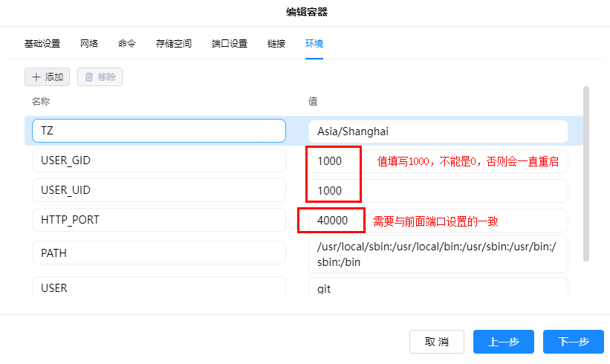Select the 环境 tab

coord(314,44)
